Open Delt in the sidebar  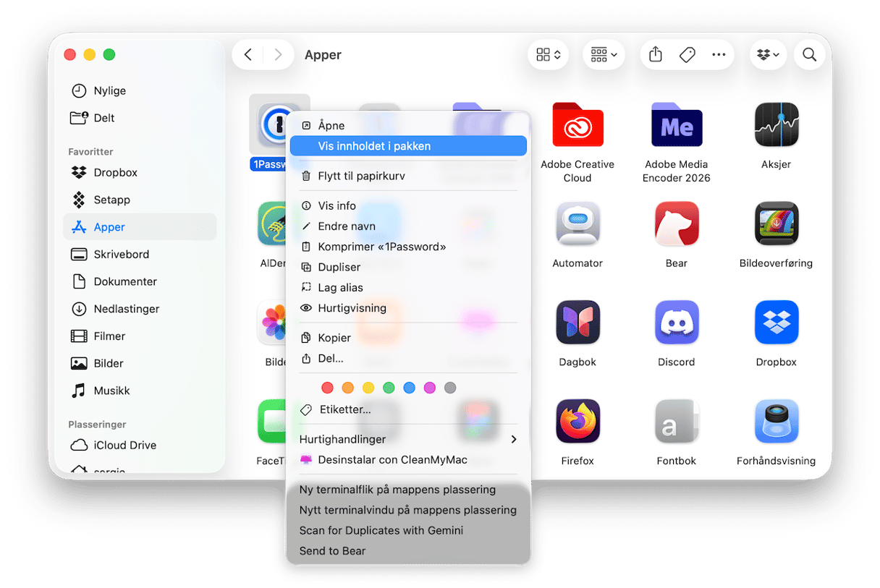point(140,118)
